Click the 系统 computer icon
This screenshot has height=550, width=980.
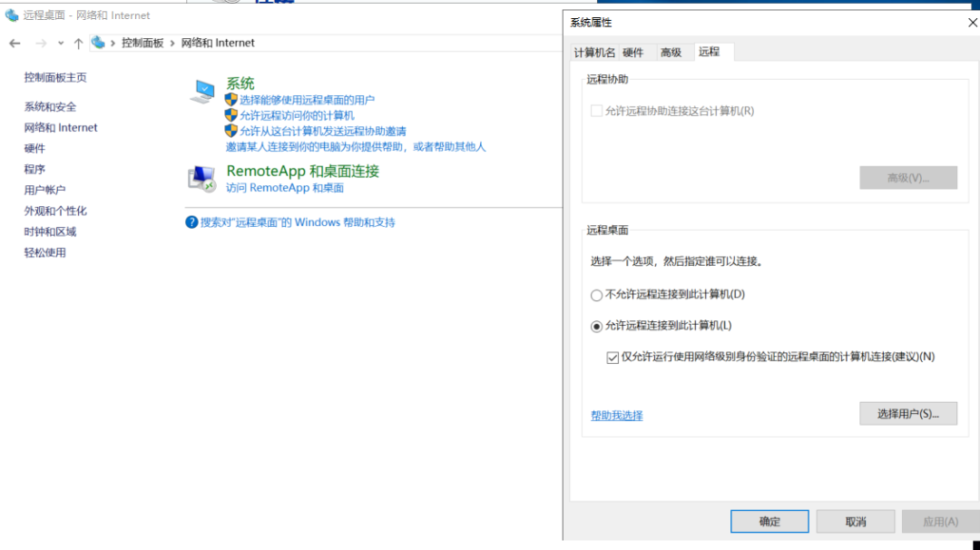tap(202, 92)
